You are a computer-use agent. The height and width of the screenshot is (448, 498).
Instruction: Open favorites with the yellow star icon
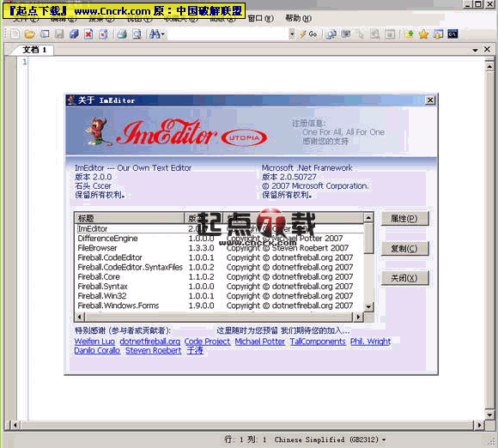pyautogui.click(x=423, y=34)
